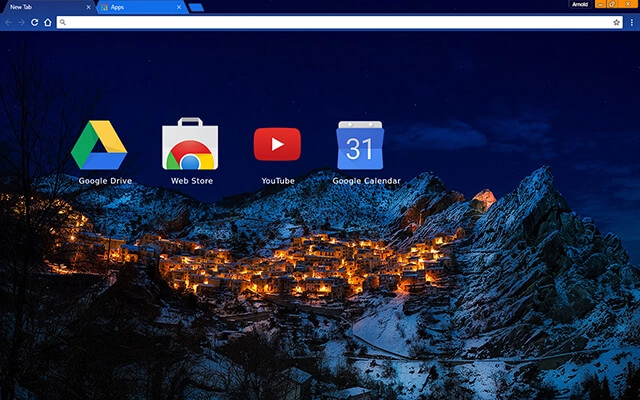This screenshot has width=640, height=400.
Task: Click the YouTube label text
Action: click(x=278, y=181)
